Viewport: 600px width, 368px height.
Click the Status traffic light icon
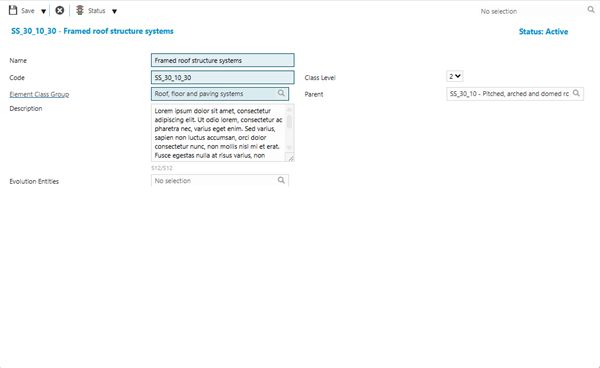(x=80, y=10)
